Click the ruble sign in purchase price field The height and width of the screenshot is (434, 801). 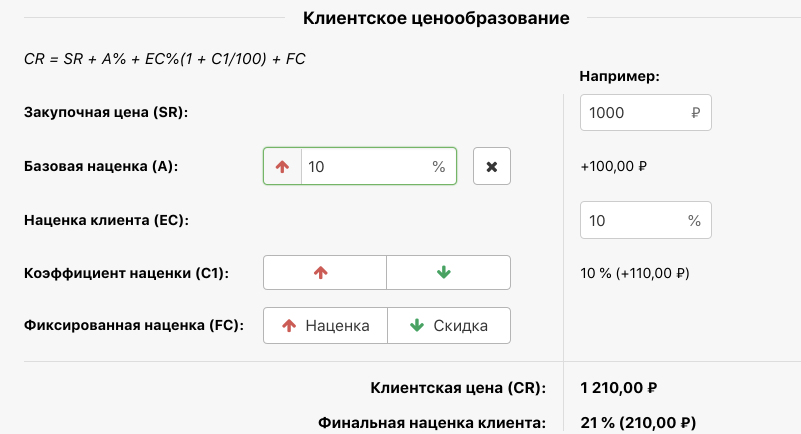tap(695, 113)
